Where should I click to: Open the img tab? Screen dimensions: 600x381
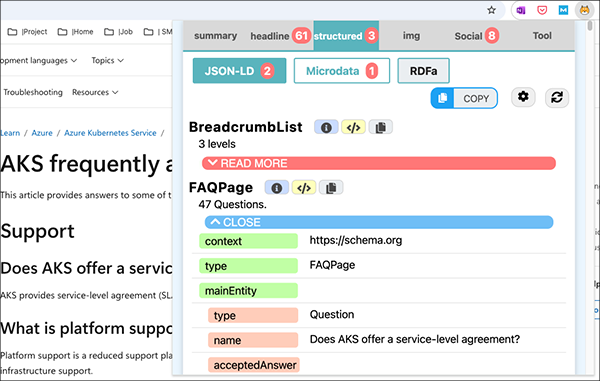tap(411, 36)
